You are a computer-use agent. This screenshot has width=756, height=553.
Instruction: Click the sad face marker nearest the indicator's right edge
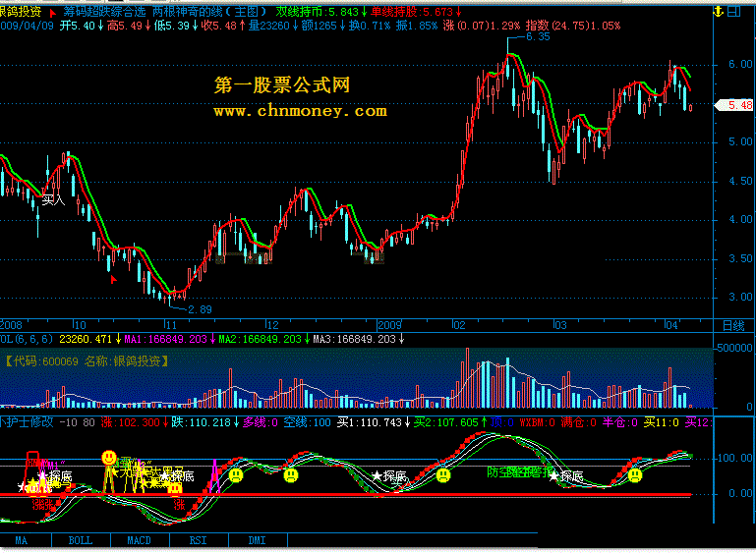[635, 476]
